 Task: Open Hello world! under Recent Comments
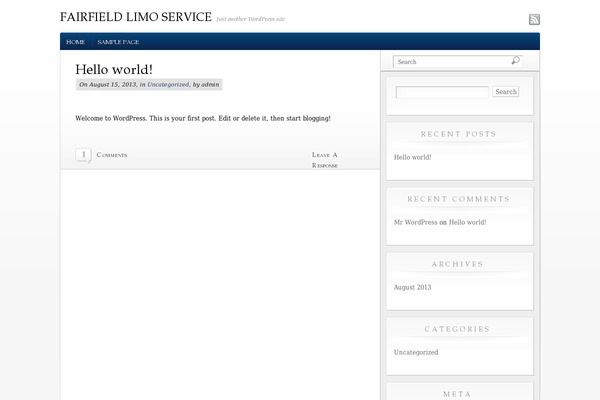[x=468, y=222]
